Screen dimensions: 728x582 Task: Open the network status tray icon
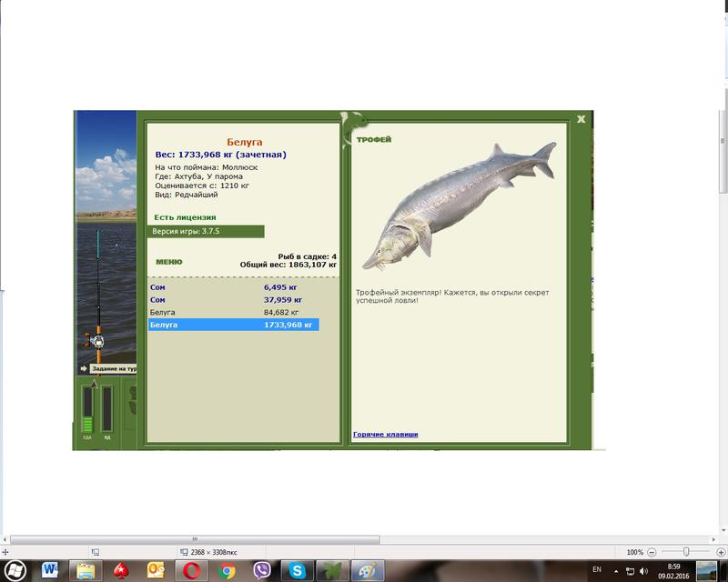click(x=630, y=571)
